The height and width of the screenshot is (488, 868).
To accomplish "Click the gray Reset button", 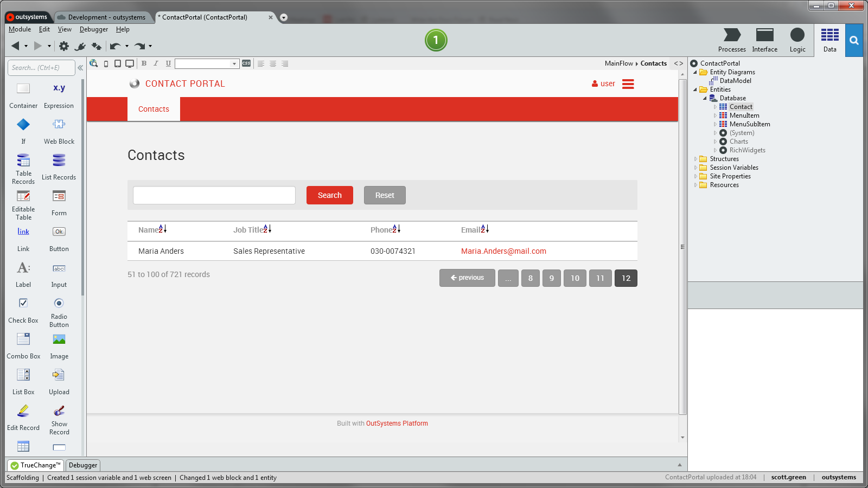I will (x=385, y=195).
